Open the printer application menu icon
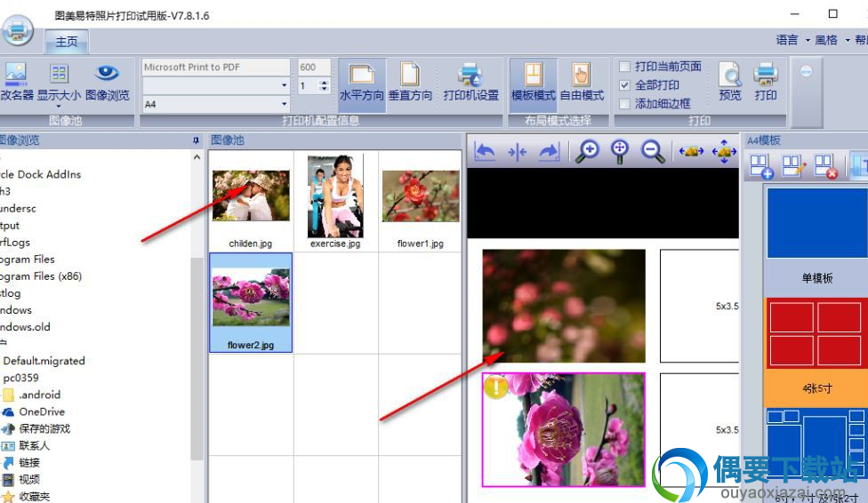Viewport: 868px width, 503px height. (x=18, y=29)
